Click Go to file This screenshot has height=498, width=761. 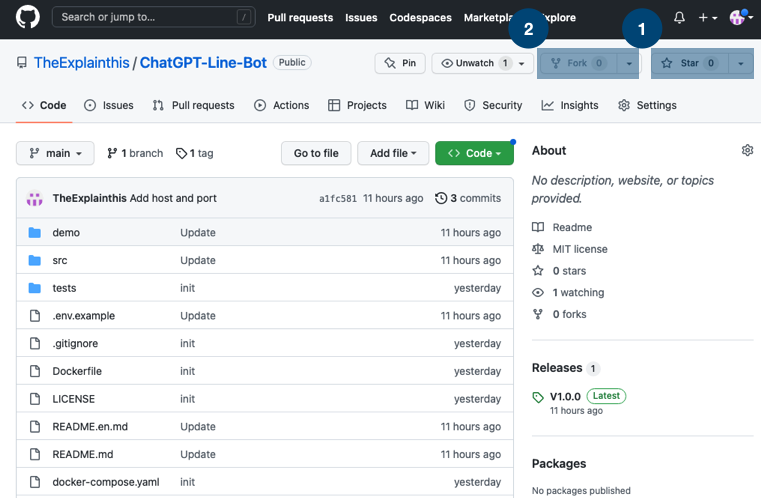[316, 153]
